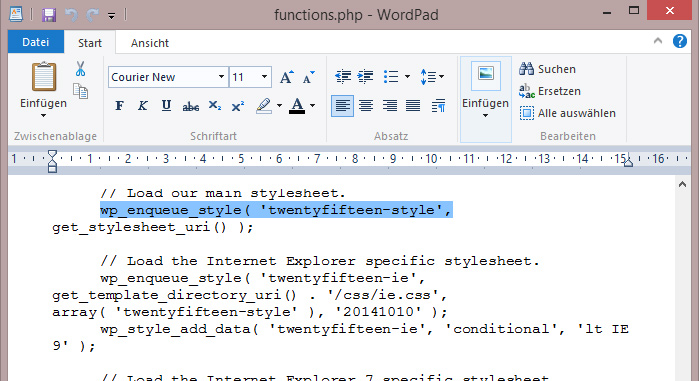Click the insert picture icon
The width and height of the screenshot is (699, 381).
coord(485,76)
